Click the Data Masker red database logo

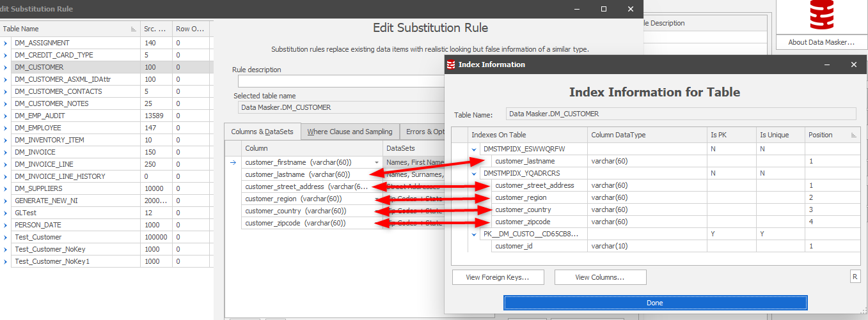tap(821, 15)
